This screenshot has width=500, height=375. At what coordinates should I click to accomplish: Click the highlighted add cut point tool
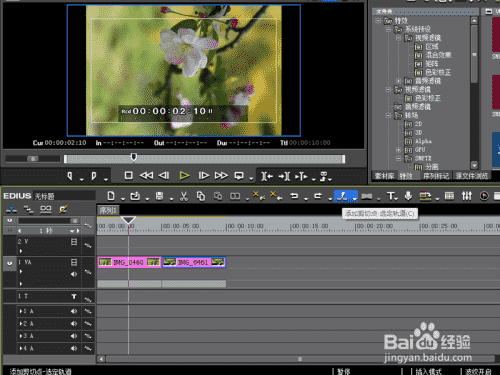click(342, 196)
